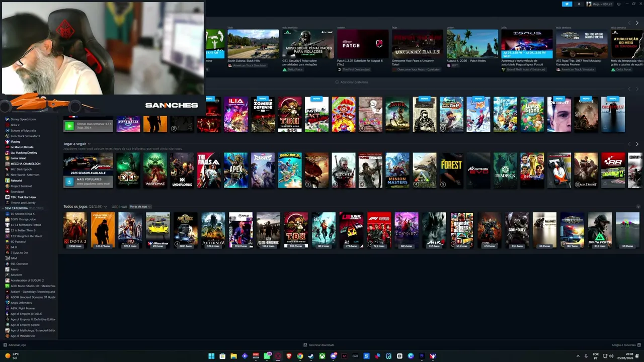Select '7 Days to Die' in sidebar
Screen dimensions: 644x362
point(19,252)
